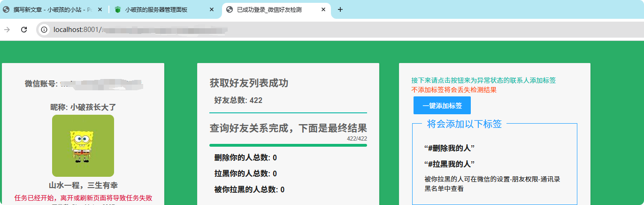Viewport: 644px width, 205px height.
Task: Select the 好友总数: 422 text
Action: click(x=238, y=100)
